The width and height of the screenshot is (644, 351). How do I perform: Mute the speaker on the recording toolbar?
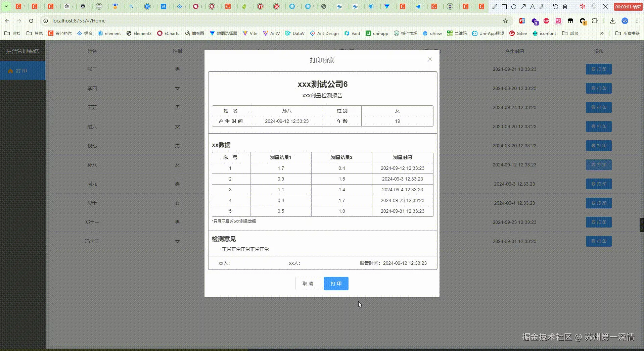pos(582,6)
